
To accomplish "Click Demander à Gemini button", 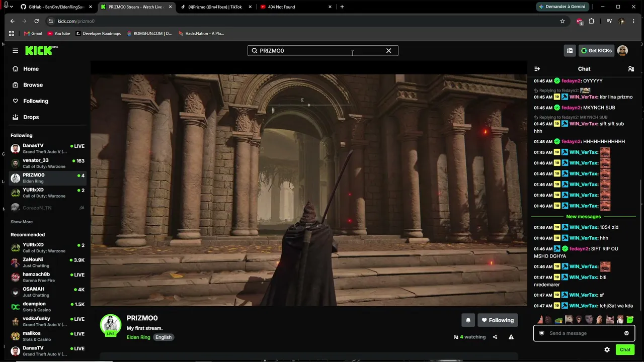I will click(x=561, y=7).
